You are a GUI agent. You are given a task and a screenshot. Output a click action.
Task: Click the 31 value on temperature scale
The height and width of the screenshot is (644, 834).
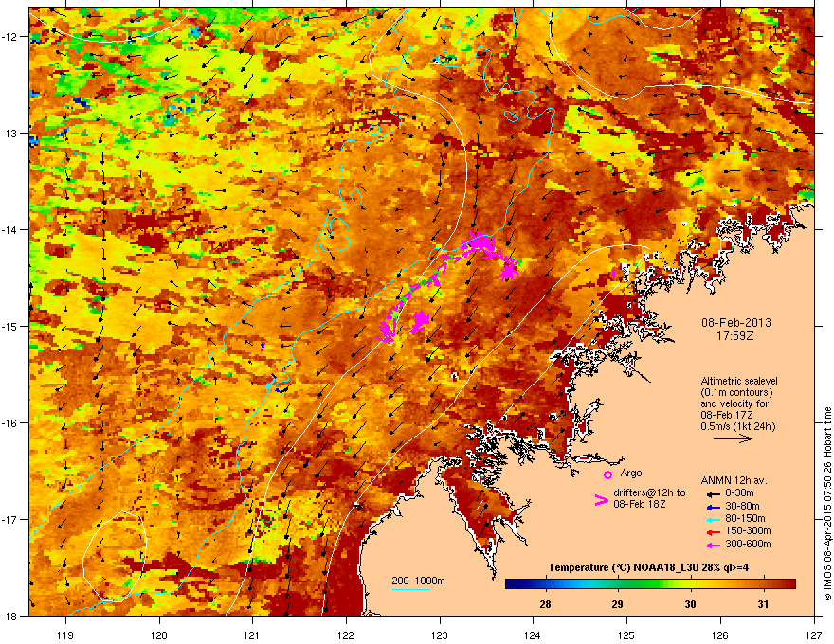pyautogui.click(x=763, y=604)
